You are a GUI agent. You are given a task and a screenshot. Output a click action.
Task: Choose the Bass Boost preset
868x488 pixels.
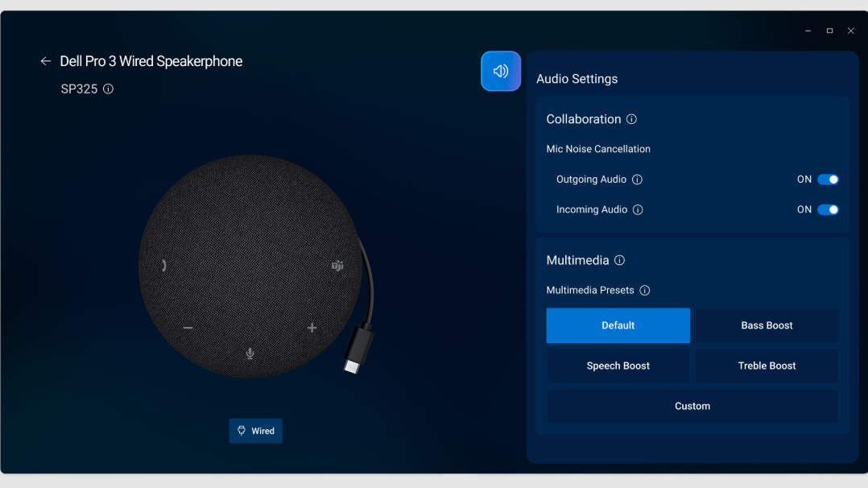click(767, 325)
